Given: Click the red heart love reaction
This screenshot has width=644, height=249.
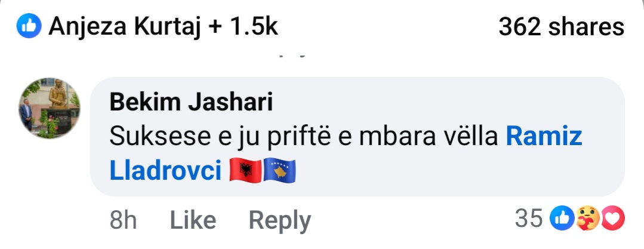Looking at the screenshot, I should point(613,218).
